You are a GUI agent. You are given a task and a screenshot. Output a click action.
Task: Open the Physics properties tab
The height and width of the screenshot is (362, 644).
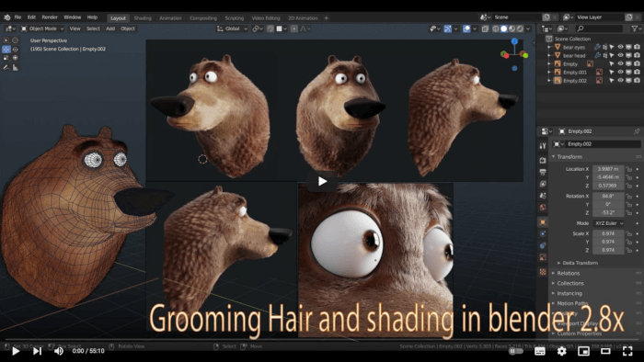pyautogui.click(x=543, y=233)
